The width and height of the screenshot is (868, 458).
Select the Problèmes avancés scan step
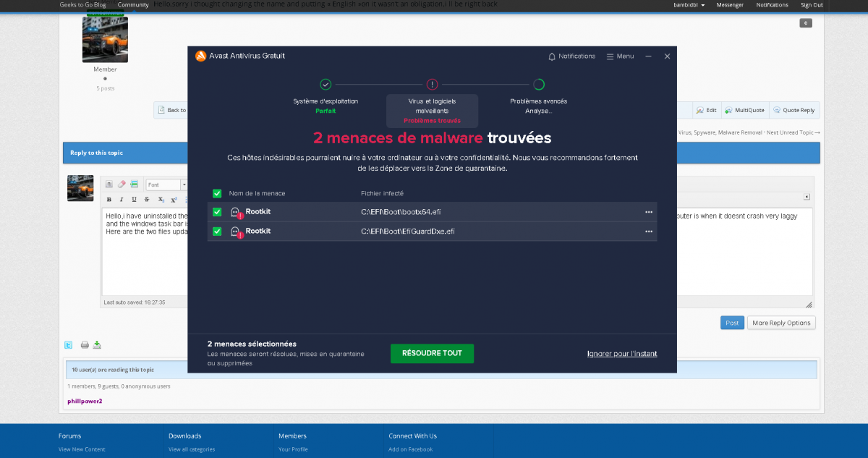(538, 106)
